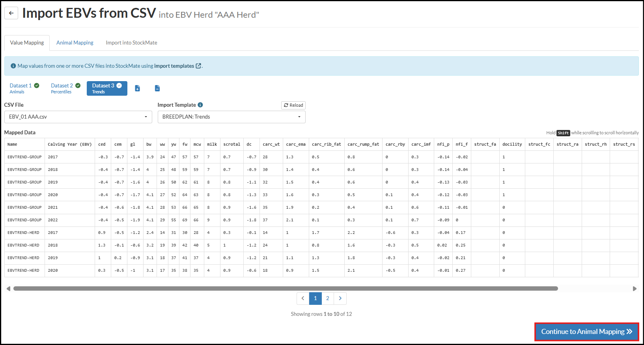Open the CSV File dropdown
Screen dimensions: 644x345
click(x=78, y=117)
